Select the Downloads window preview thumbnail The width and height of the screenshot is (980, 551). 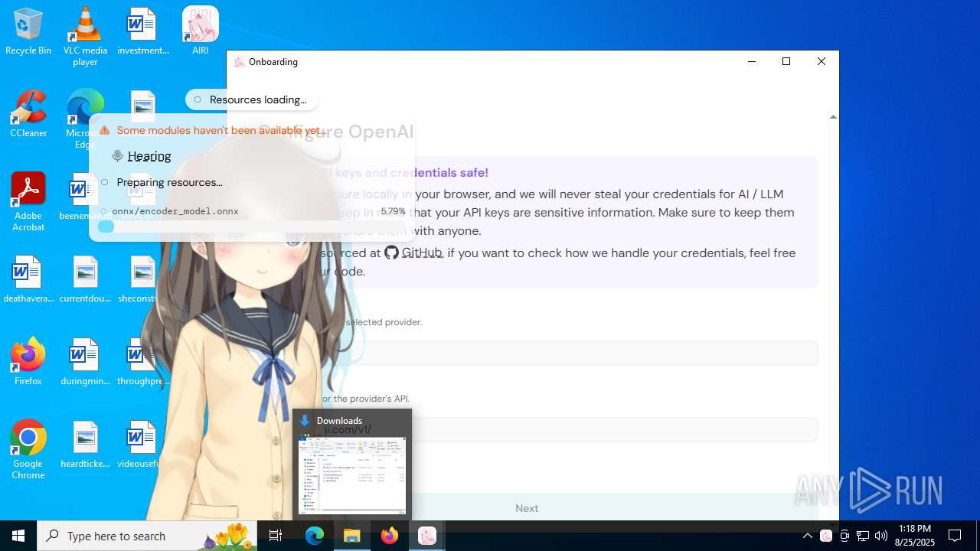pyautogui.click(x=352, y=475)
